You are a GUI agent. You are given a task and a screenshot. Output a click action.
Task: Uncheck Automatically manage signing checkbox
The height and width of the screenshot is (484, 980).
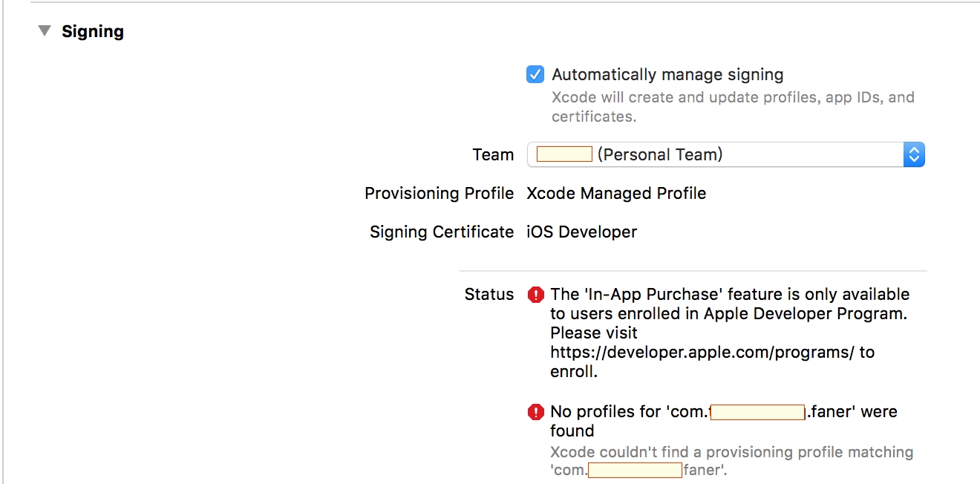point(535,74)
